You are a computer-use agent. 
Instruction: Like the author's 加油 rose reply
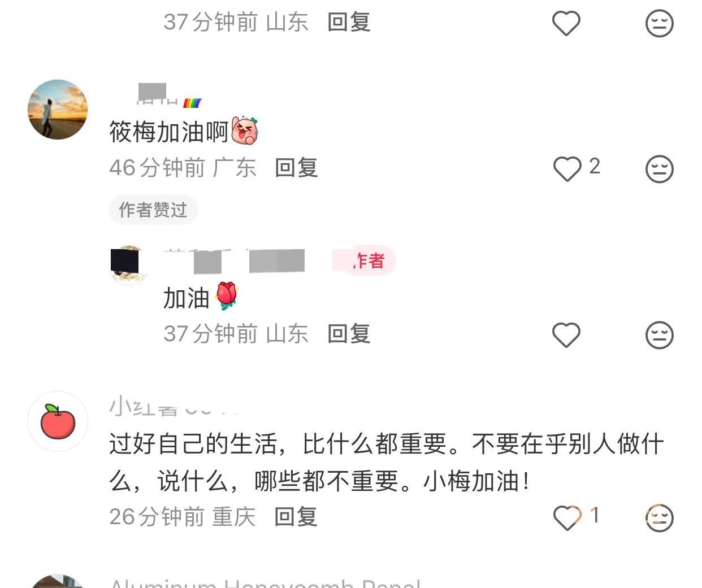point(566,335)
